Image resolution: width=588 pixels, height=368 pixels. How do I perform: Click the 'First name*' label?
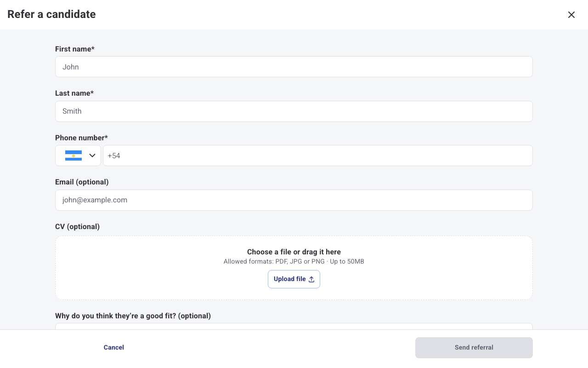point(75,49)
